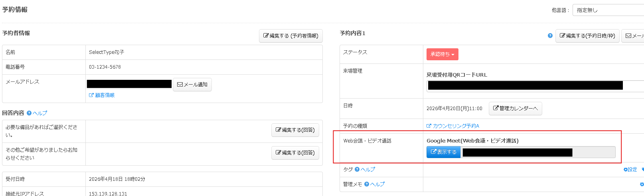Screen dimensions: 644x196
Task: Expand the 承認待ち status dropdown
Action: point(442,54)
